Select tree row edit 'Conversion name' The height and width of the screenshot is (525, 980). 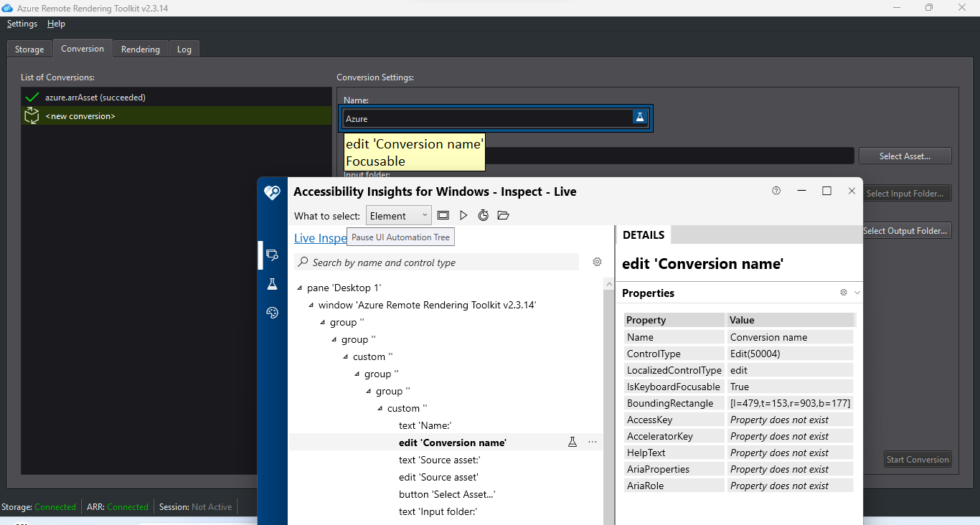pyautogui.click(x=453, y=443)
